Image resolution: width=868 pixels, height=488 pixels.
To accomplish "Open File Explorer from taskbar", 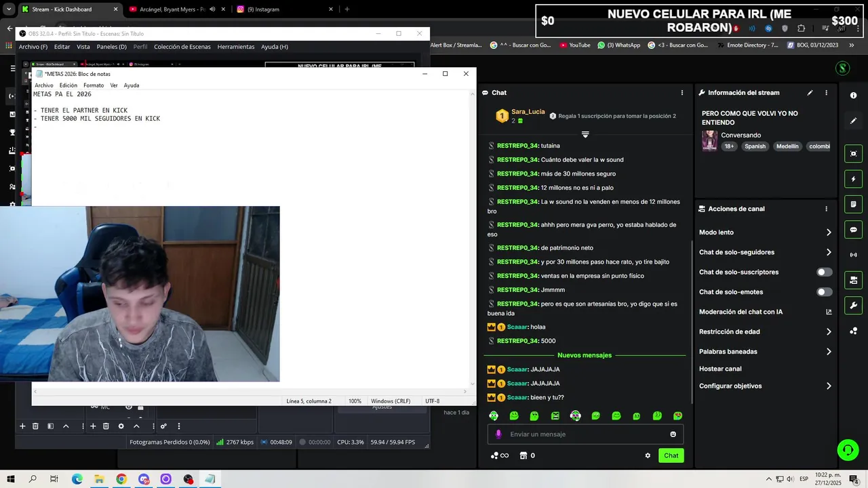I will click(99, 479).
